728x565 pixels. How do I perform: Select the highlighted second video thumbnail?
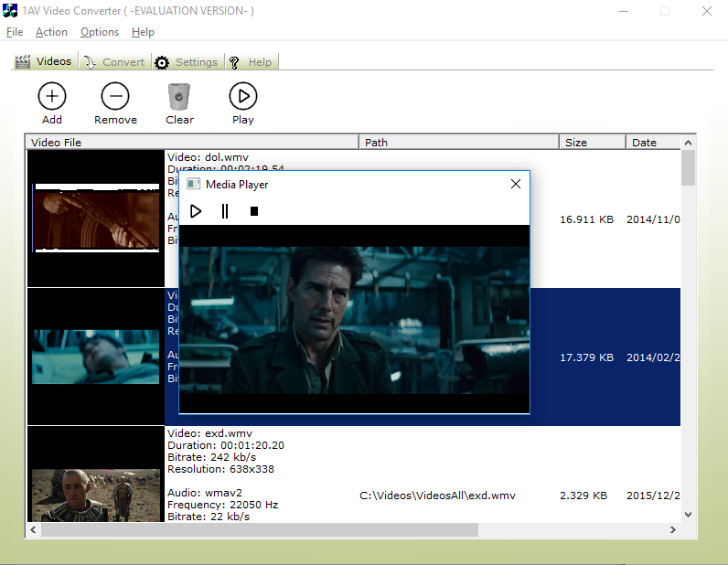96,357
